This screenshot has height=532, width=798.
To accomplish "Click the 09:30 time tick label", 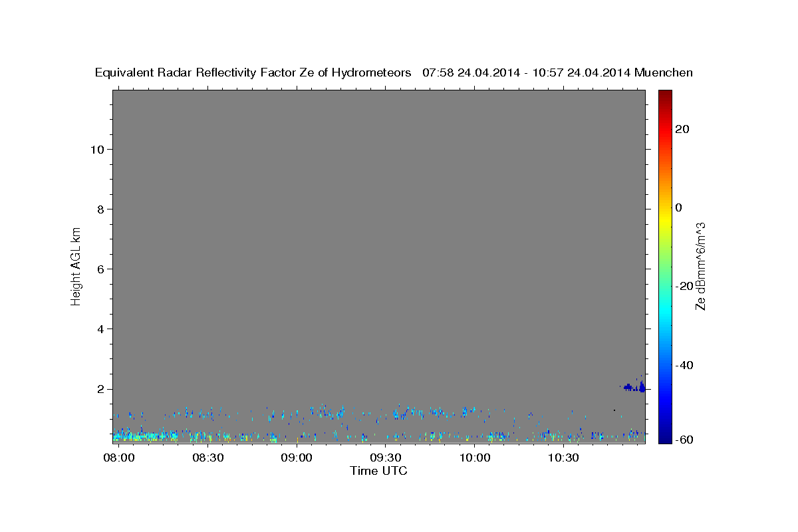I will [x=386, y=459].
